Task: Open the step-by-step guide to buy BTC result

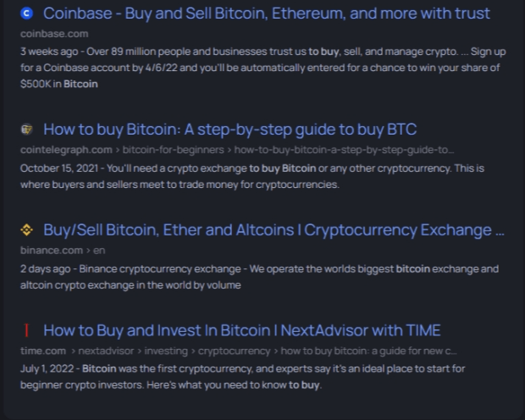Action: 229,130
